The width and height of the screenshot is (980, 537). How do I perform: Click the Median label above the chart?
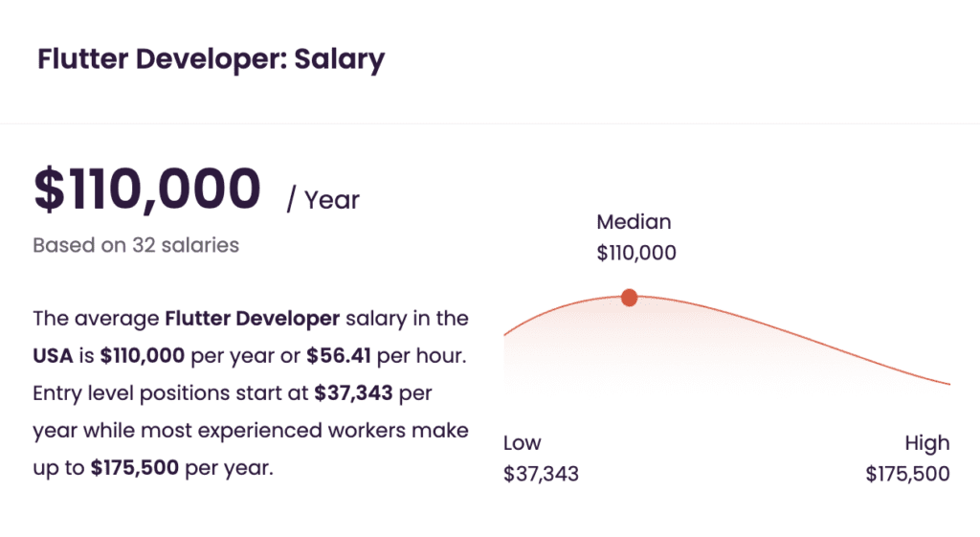click(x=634, y=222)
